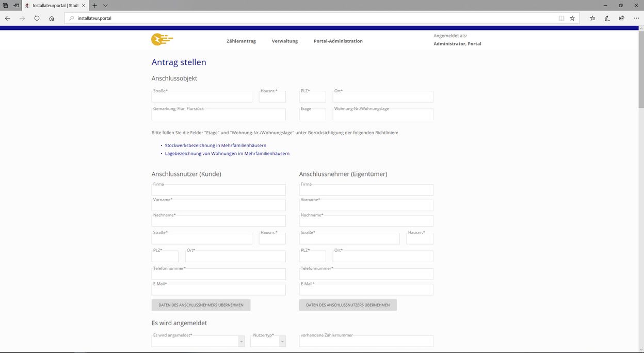Focus the Anschlussobjekt Ort field
The image size is (644, 353).
383,97
